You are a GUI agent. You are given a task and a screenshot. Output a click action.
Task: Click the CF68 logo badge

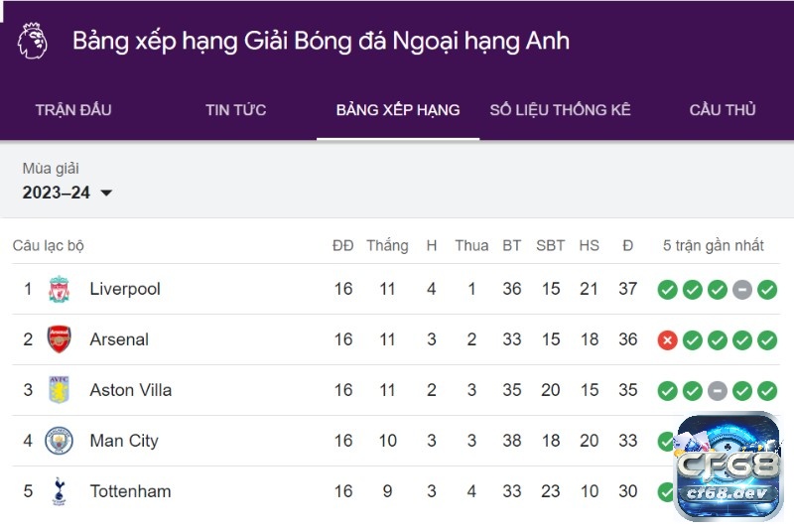click(728, 466)
